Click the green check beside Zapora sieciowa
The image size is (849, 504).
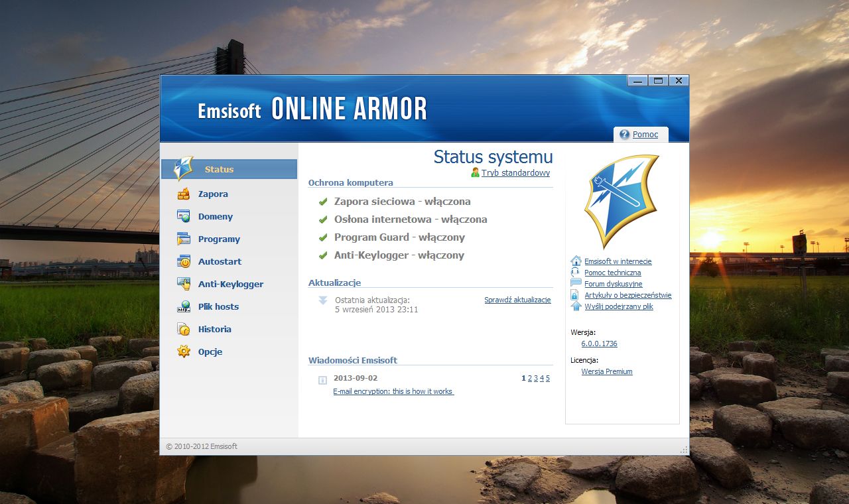pos(323,202)
